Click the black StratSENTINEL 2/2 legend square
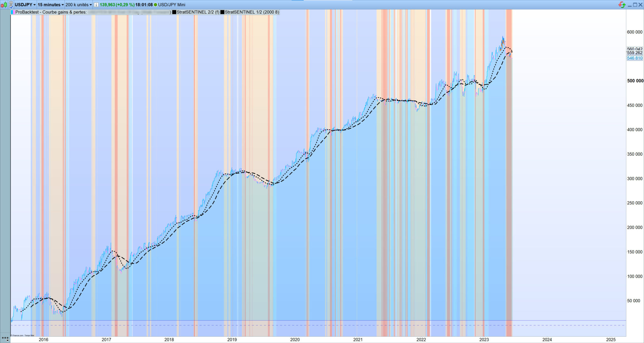 pyautogui.click(x=174, y=12)
